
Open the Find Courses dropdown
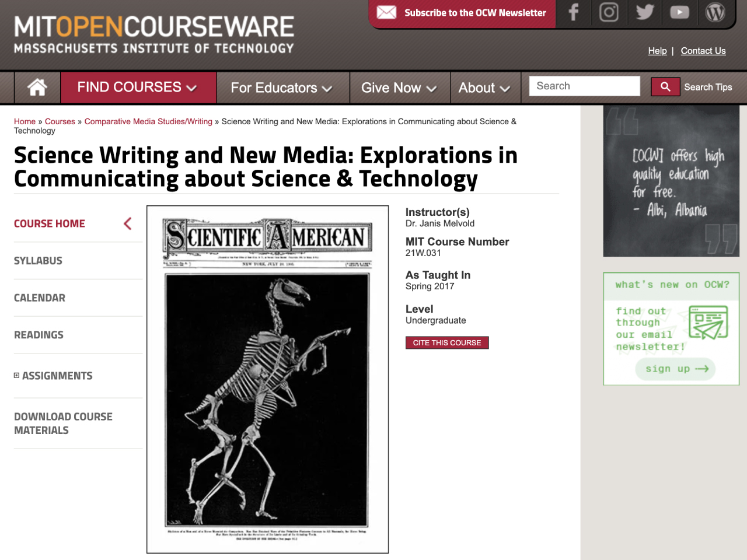(138, 87)
